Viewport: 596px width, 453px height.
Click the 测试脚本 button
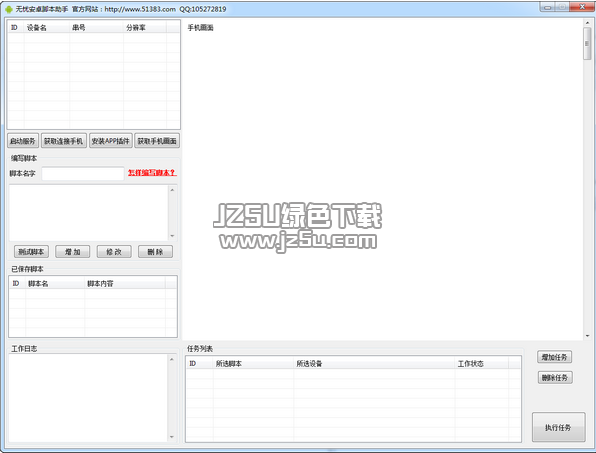pos(31,252)
